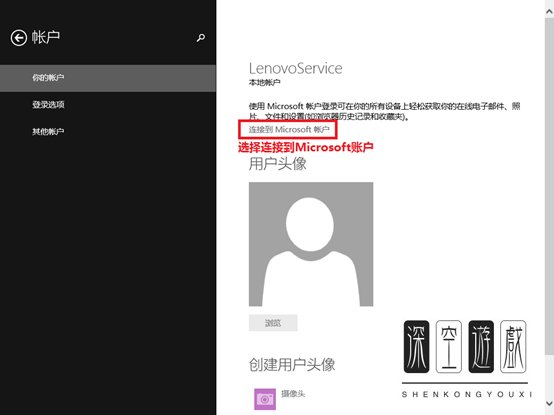Click the 浏览 button

[273, 323]
